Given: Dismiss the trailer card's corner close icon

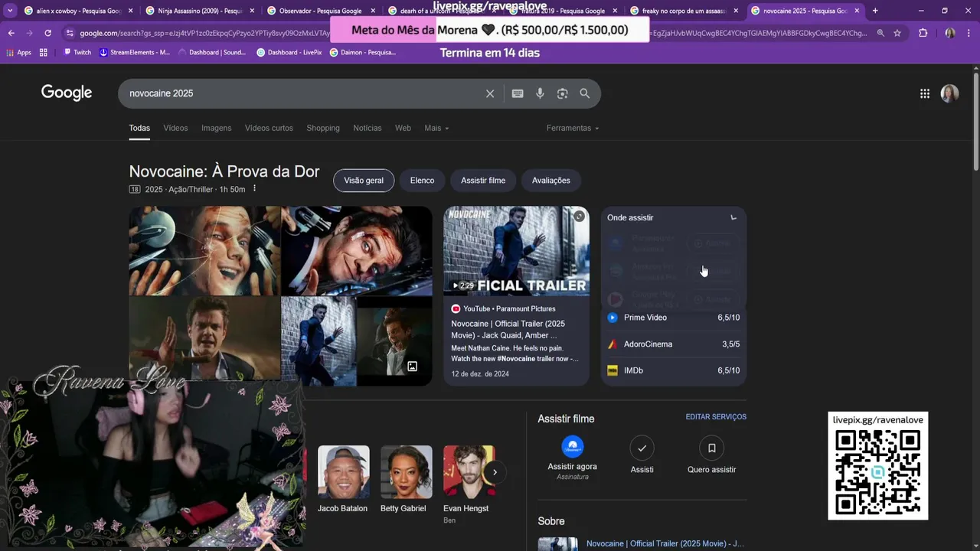Looking at the screenshot, I should [580, 217].
